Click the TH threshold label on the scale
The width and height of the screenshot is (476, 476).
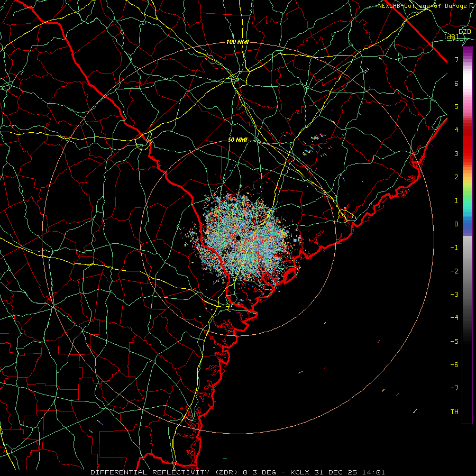(x=454, y=412)
